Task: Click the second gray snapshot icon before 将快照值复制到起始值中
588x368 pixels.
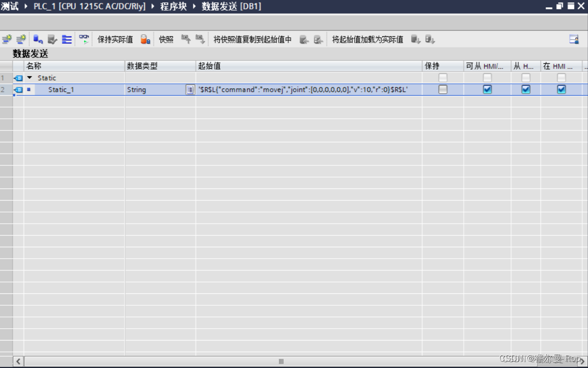Action: (x=200, y=39)
